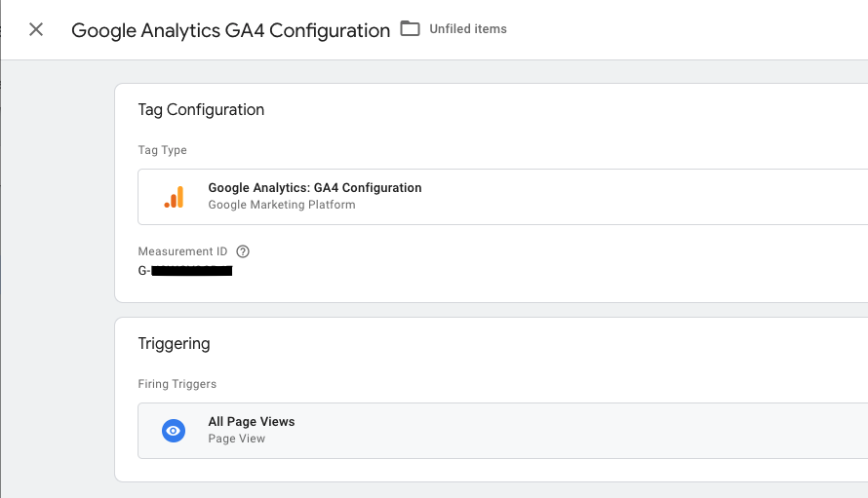Click the Google Marketing Platform subtitle

point(282,205)
